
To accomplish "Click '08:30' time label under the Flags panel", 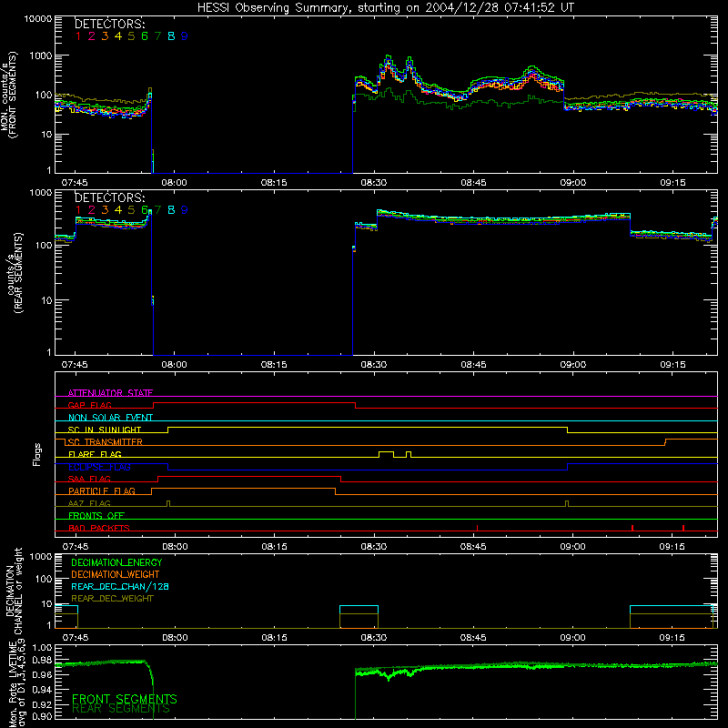I will pyautogui.click(x=374, y=547).
